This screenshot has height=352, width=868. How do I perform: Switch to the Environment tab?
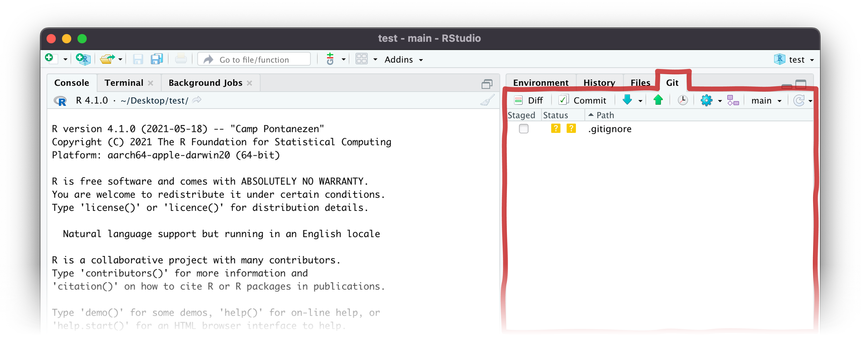[x=540, y=83]
